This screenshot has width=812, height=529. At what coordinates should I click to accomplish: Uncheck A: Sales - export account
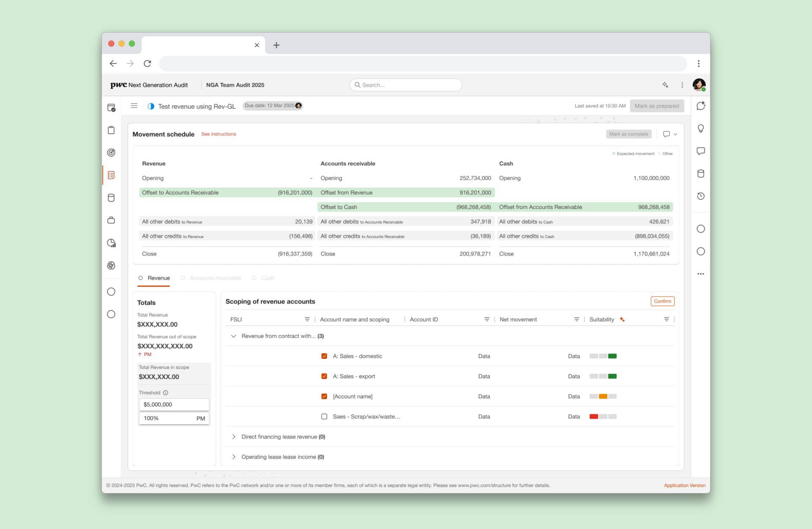324,376
